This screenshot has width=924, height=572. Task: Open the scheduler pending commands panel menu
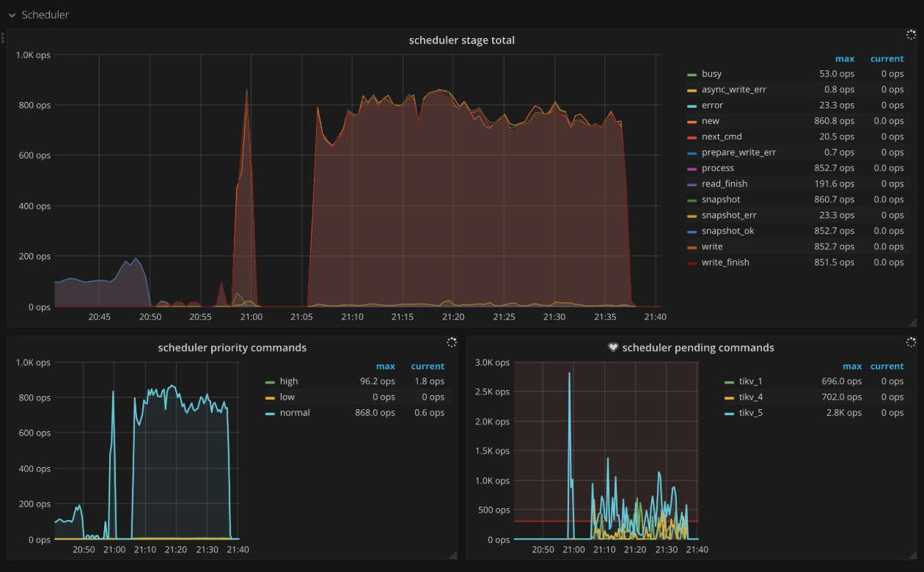693,347
